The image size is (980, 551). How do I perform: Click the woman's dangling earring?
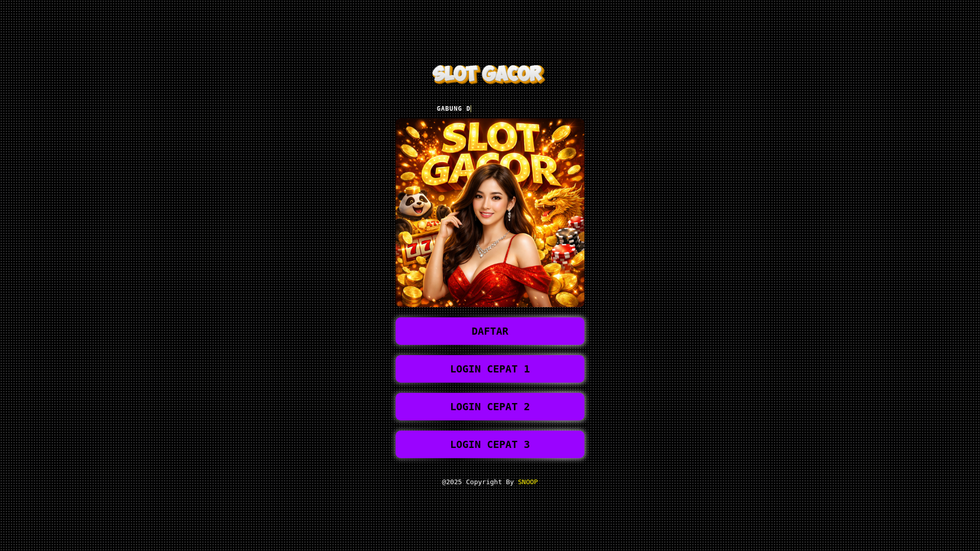coord(509,215)
